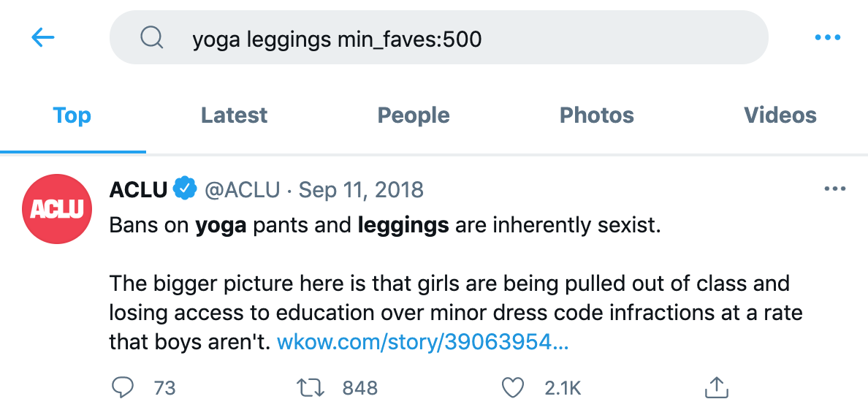Click the blue verified badge beside ACLU
The width and height of the screenshot is (868, 418).
tap(184, 189)
